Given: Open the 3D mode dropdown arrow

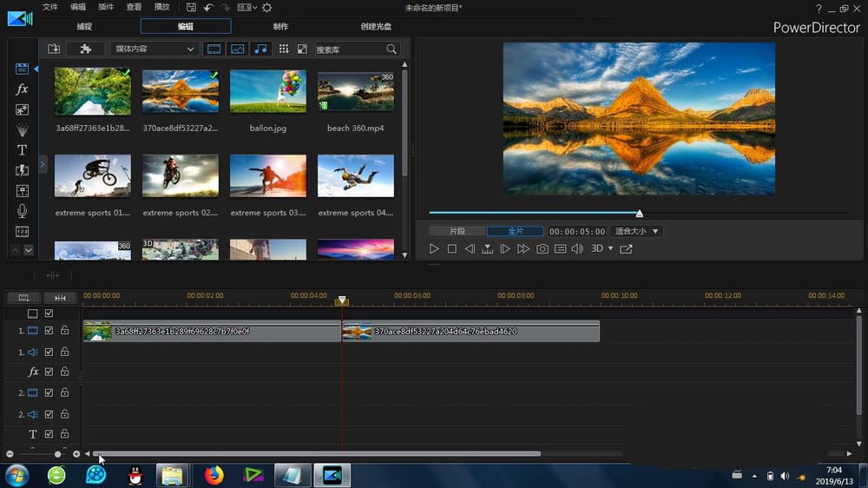Looking at the screenshot, I should 610,249.
